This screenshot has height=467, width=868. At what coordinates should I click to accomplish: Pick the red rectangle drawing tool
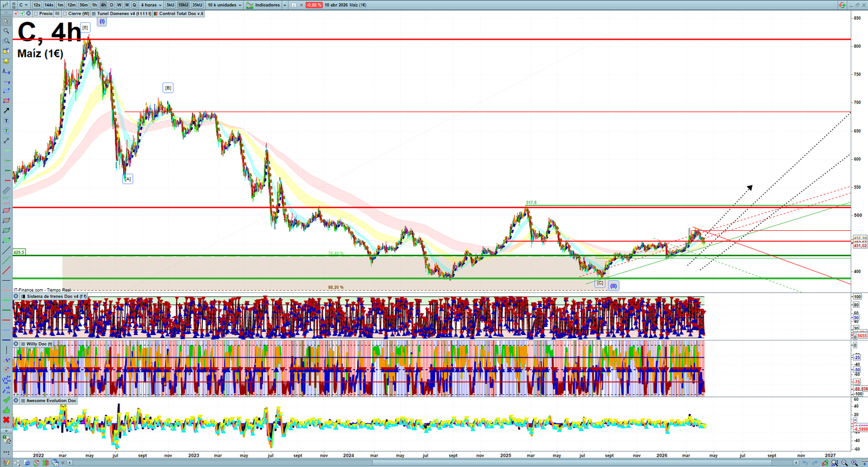(6, 101)
